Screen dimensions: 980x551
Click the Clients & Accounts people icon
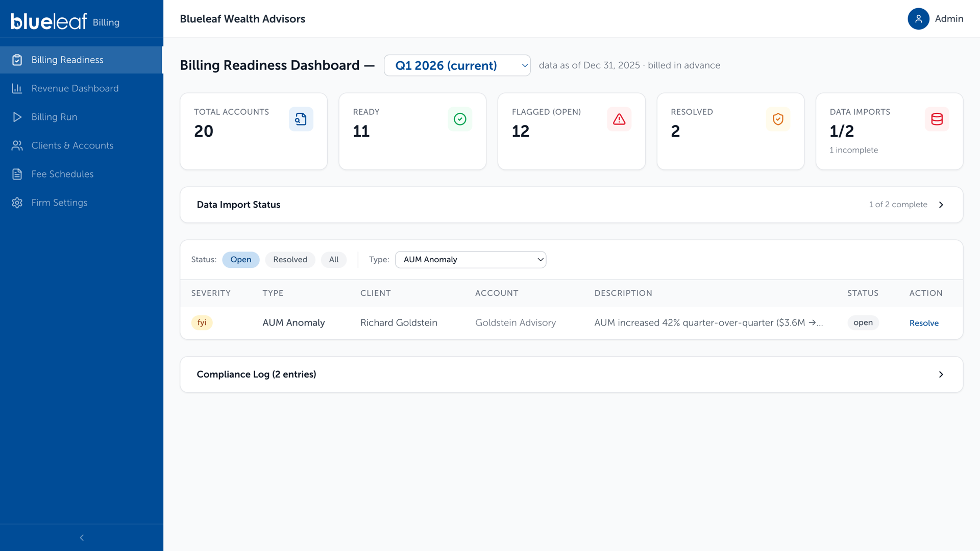(x=17, y=145)
